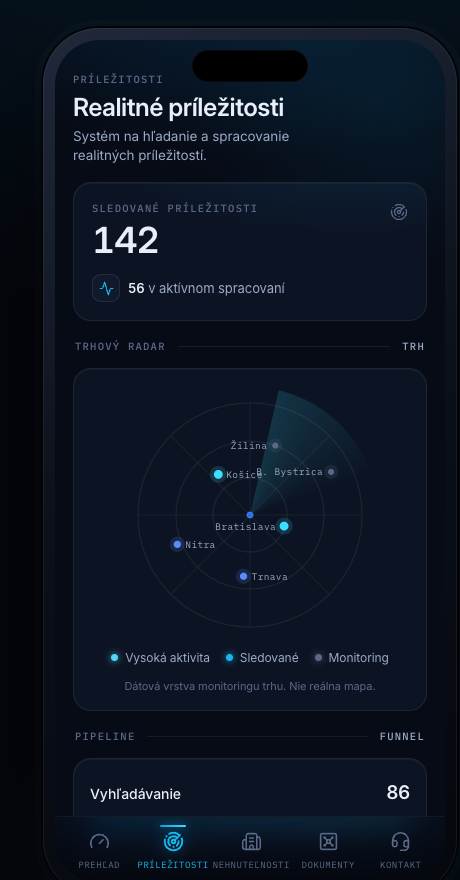Tap the pulse activity icon beside 56
Viewport: 460px width, 880px height.
(x=106, y=288)
